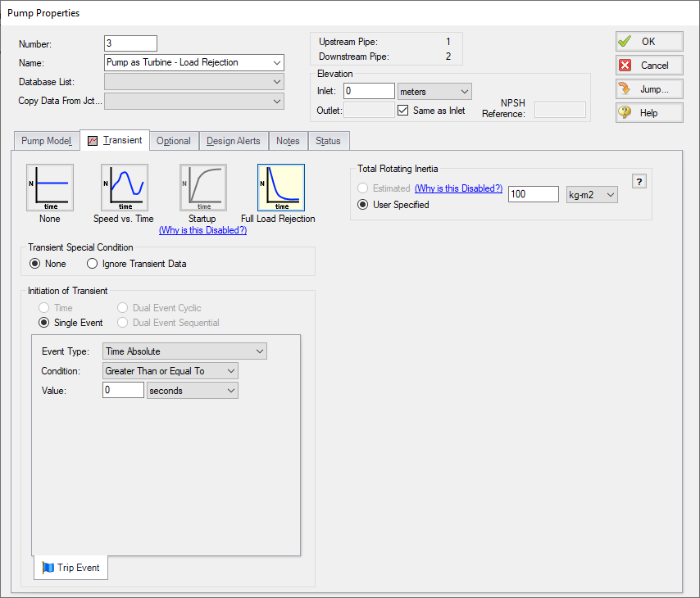Choose the Speed vs. Time transient icon
Viewport: 700px width, 598px height.
[125, 188]
